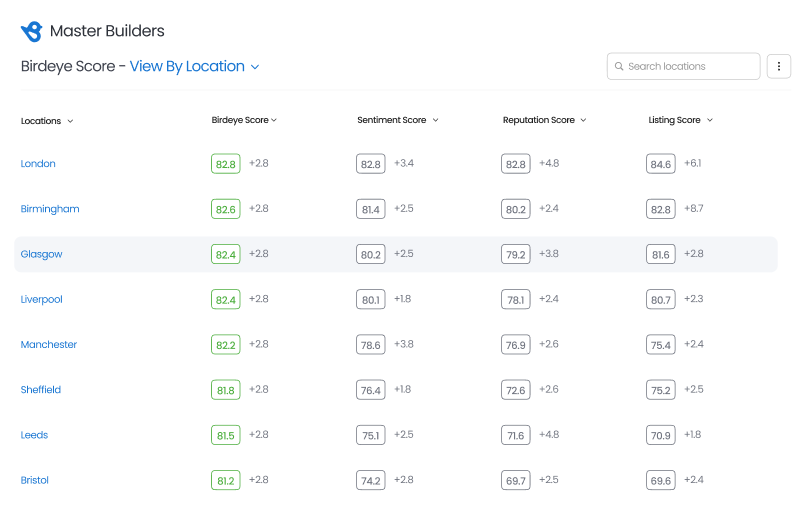
Task: Click Manchester's Sentiment Score change +3.8
Action: (x=404, y=344)
